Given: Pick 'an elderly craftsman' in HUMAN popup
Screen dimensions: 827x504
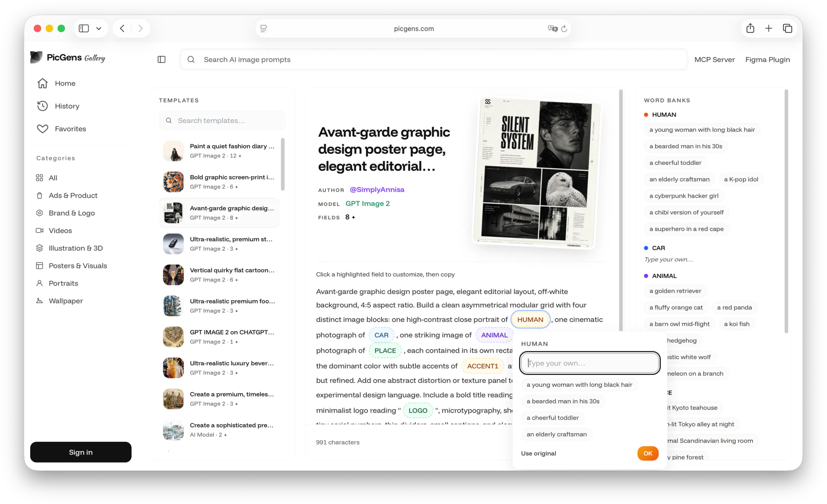Looking at the screenshot, I should point(556,434).
